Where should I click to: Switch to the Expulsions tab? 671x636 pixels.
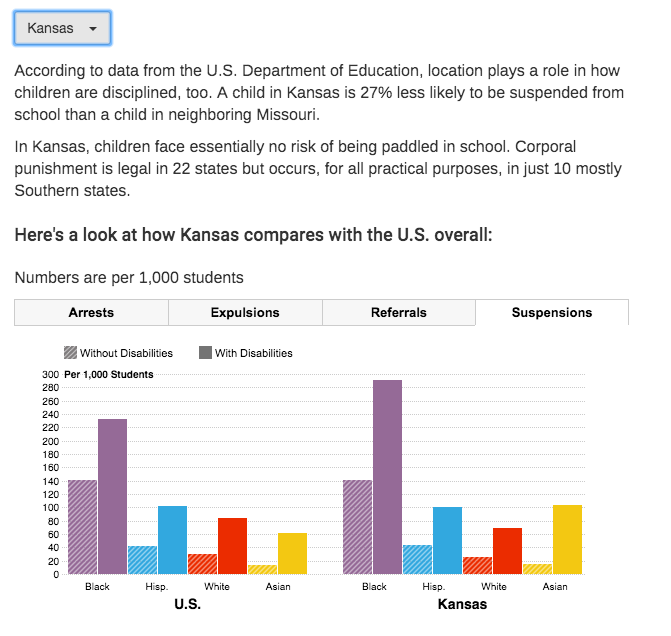coord(245,312)
